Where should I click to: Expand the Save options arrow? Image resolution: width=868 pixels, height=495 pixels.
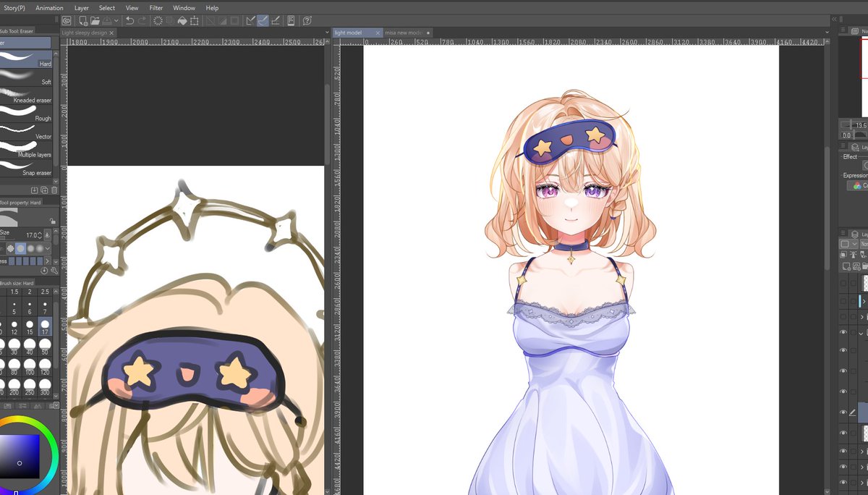(116, 21)
